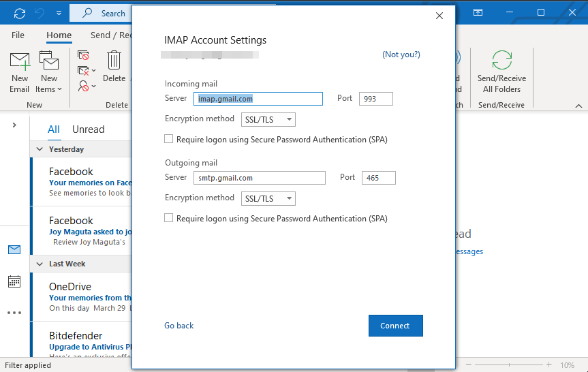Switch to the Send / Receive ribbon tab

pos(111,35)
